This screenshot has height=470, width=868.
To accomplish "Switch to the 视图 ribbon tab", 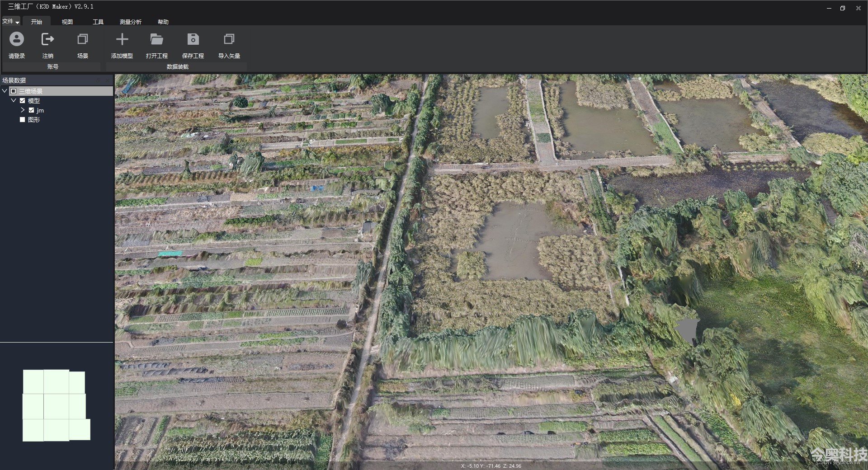I will 67,22.
